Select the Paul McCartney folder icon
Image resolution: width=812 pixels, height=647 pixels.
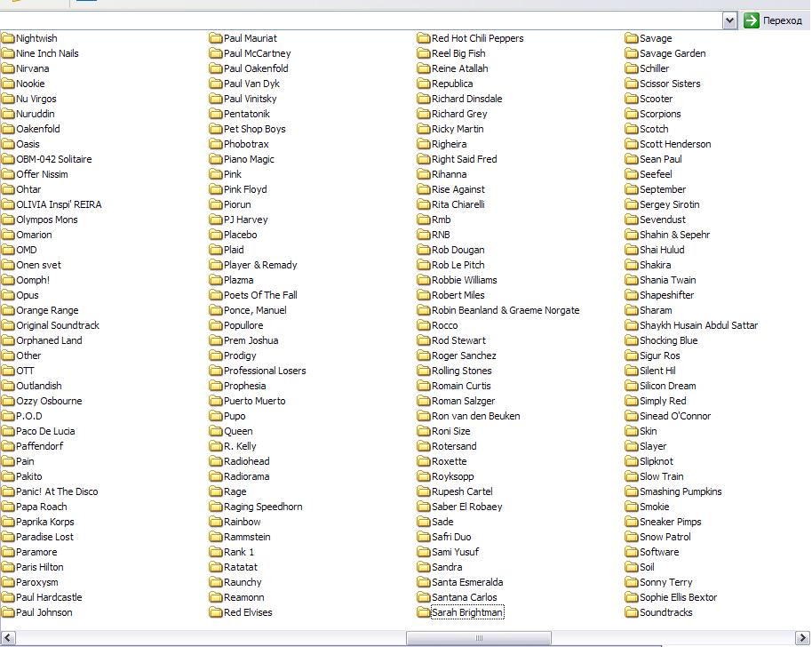215,53
